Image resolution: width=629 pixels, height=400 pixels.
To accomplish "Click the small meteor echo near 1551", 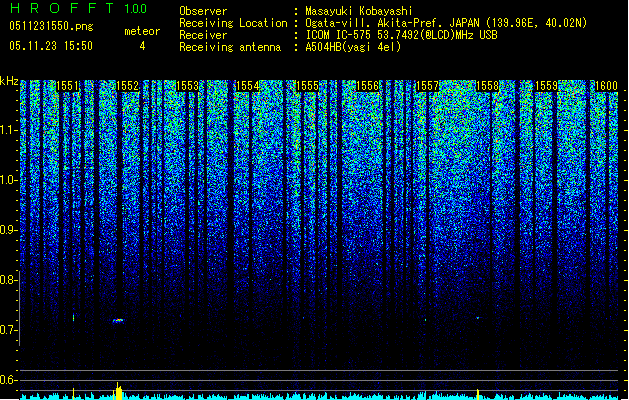I will pos(73,318).
